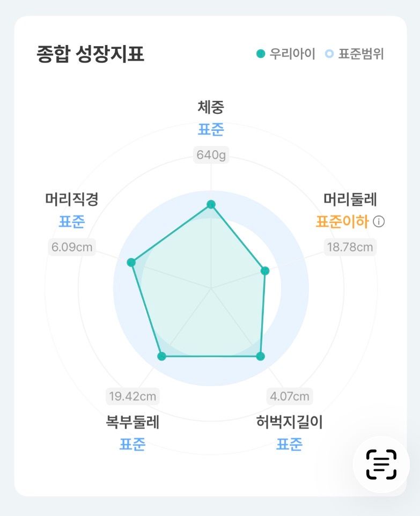The width and height of the screenshot is (420, 516).
Task: Click the 우리아이 legend teal dot
Action: [261, 54]
